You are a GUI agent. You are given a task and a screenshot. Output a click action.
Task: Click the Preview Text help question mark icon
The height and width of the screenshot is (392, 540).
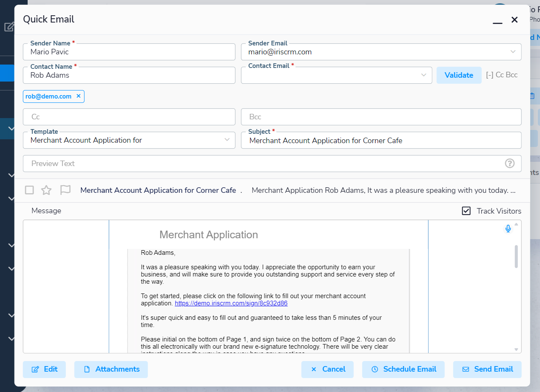(x=509, y=164)
